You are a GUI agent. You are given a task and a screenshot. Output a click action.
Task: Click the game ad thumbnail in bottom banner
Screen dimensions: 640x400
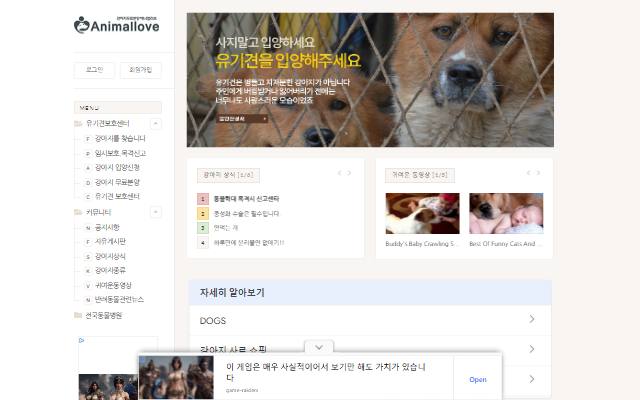176,377
